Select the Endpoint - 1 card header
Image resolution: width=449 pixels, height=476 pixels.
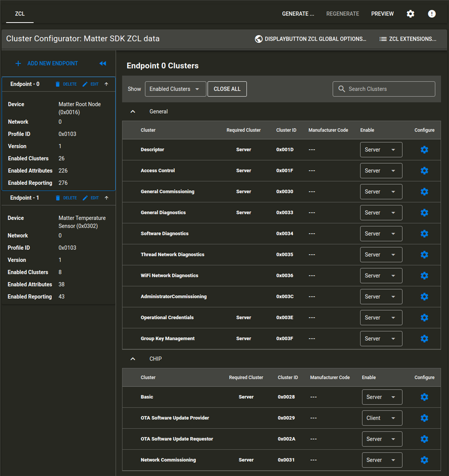coord(58,198)
